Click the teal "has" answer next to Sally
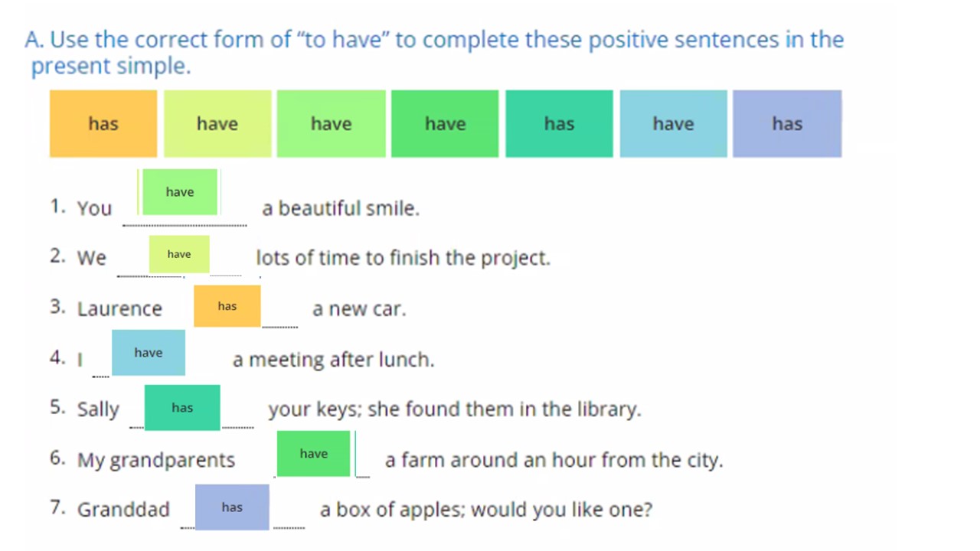The height and width of the screenshot is (551, 980). [x=182, y=408]
